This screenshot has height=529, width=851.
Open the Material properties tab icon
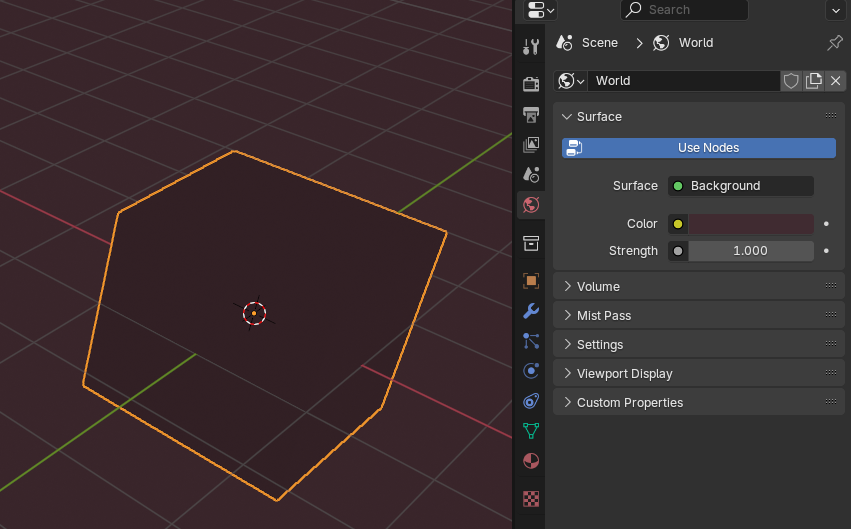pyautogui.click(x=531, y=461)
